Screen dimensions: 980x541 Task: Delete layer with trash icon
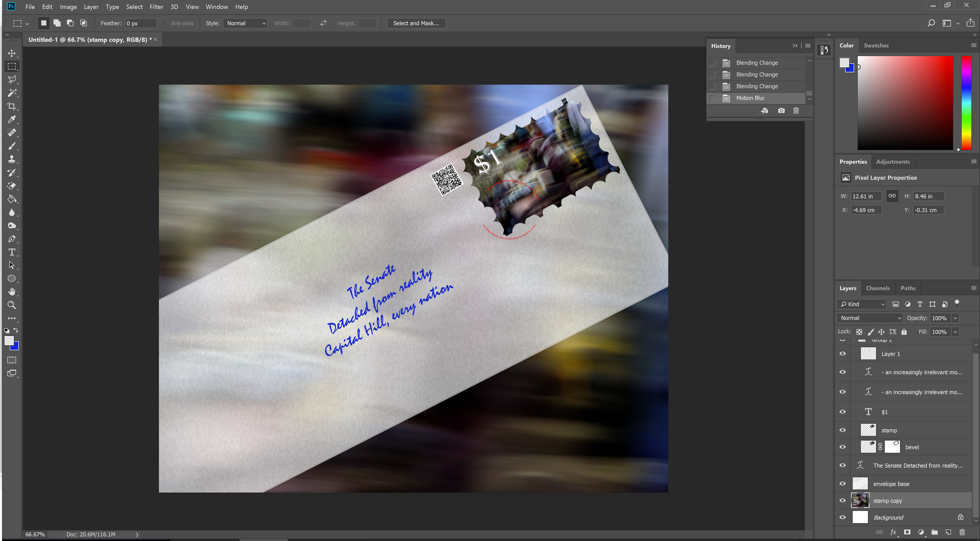tap(962, 532)
